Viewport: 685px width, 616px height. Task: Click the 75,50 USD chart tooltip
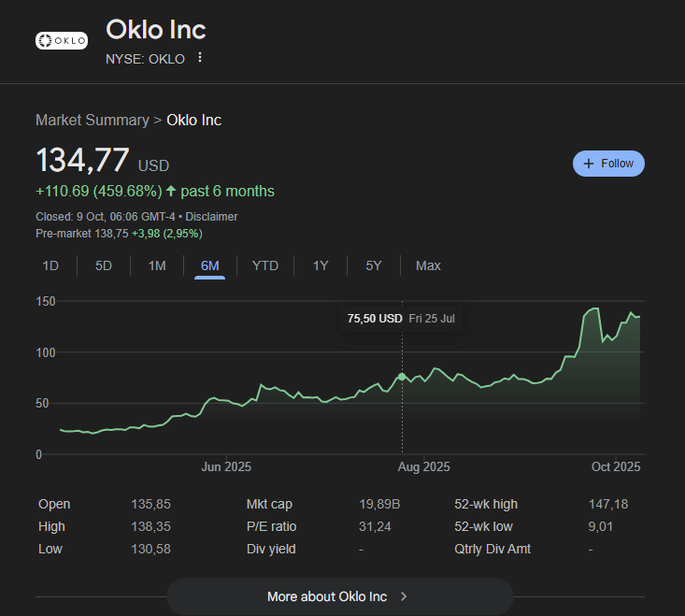401,319
